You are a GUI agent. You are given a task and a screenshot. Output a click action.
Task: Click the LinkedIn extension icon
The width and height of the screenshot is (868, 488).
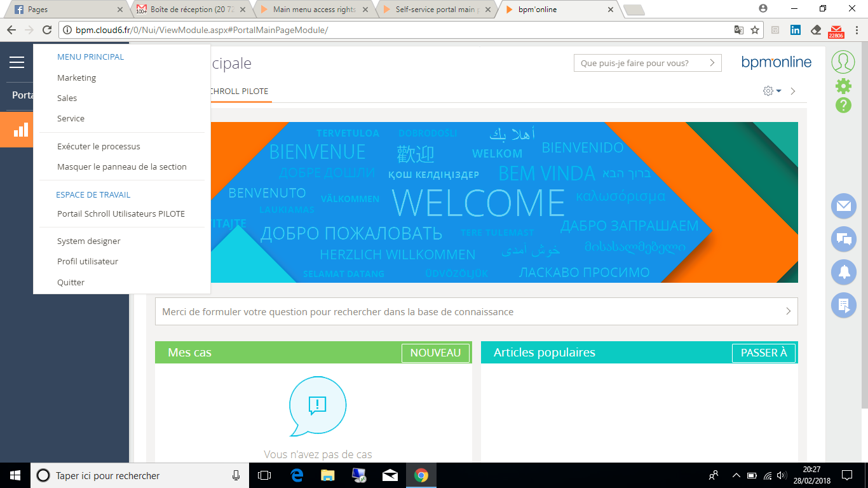[x=796, y=30]
